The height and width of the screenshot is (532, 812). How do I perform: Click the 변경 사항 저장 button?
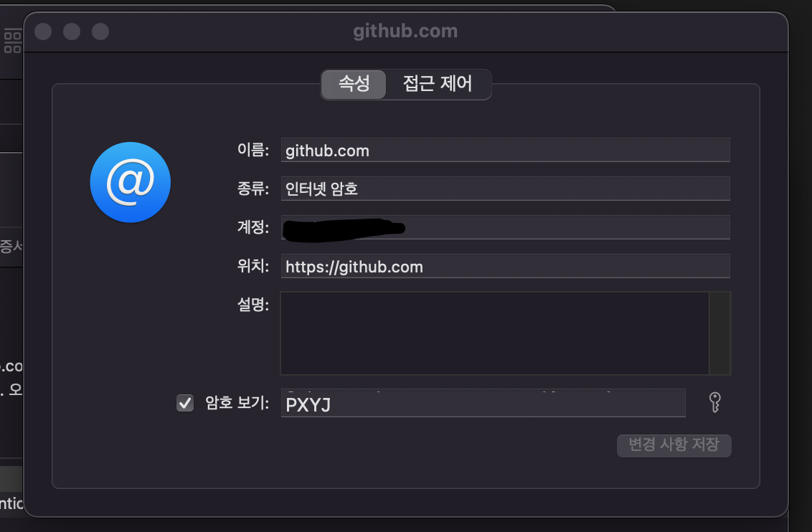(674, 445)
